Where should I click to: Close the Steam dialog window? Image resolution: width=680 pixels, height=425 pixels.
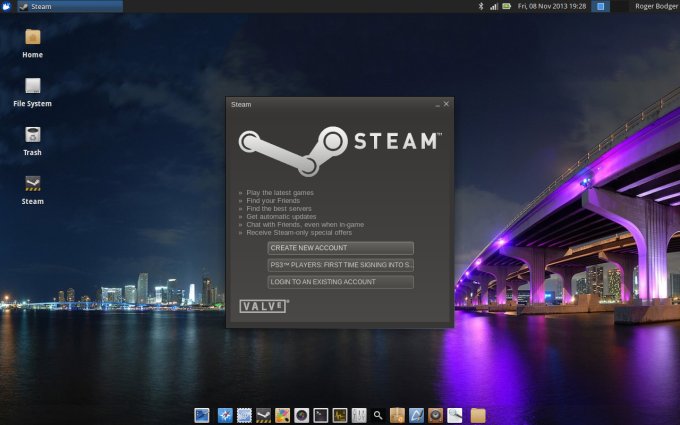click(x=446, y=104)
